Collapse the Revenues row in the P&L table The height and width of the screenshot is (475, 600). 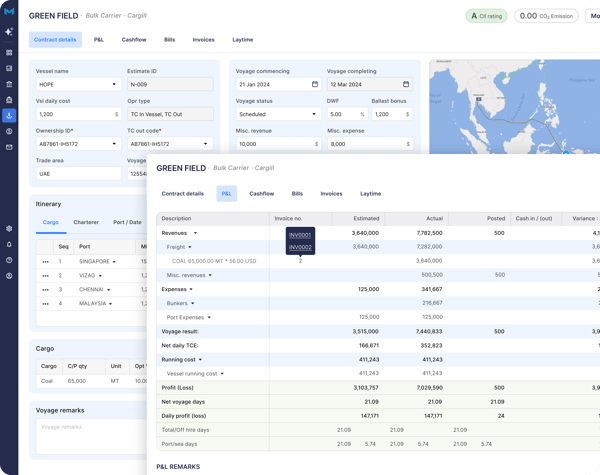tap(195, 233)
